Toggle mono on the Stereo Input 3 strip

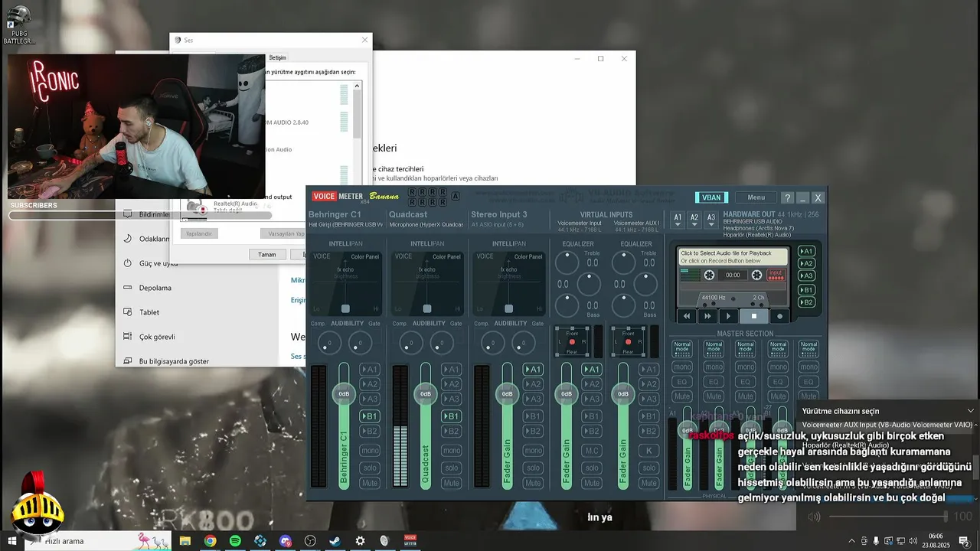coord(533,451)
